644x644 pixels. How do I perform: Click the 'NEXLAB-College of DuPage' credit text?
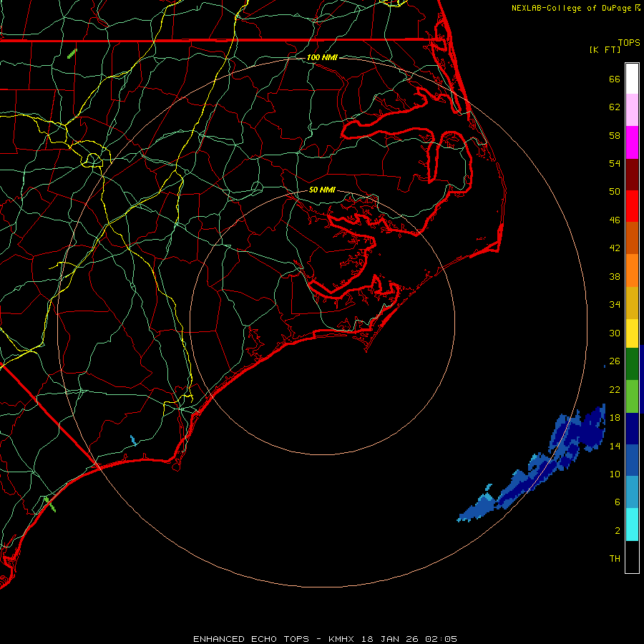[x=572, y=8]
